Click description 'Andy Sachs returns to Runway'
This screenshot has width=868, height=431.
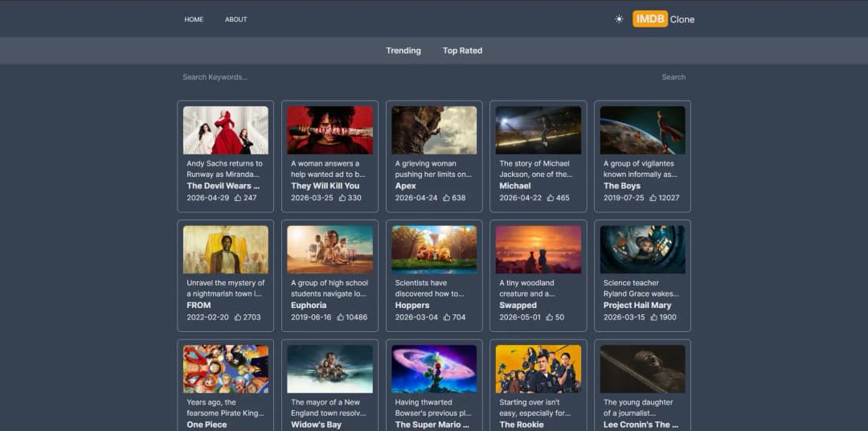(x=225, y=169)
